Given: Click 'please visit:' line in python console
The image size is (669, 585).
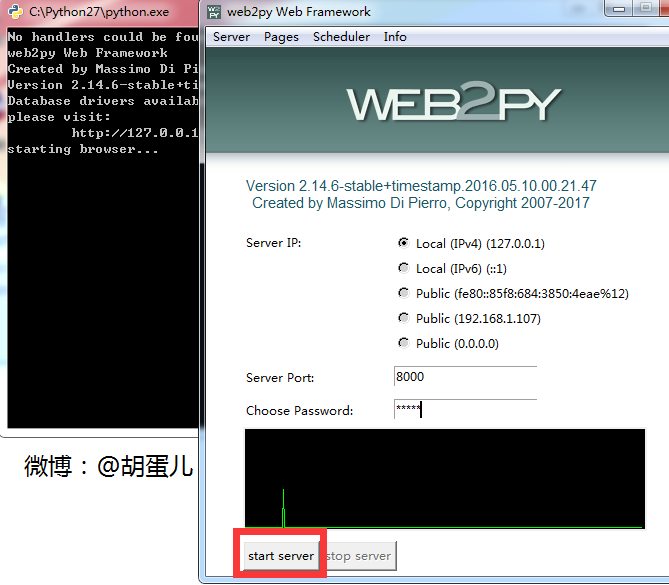Looking at the screenshot, I should coord(59,117).
